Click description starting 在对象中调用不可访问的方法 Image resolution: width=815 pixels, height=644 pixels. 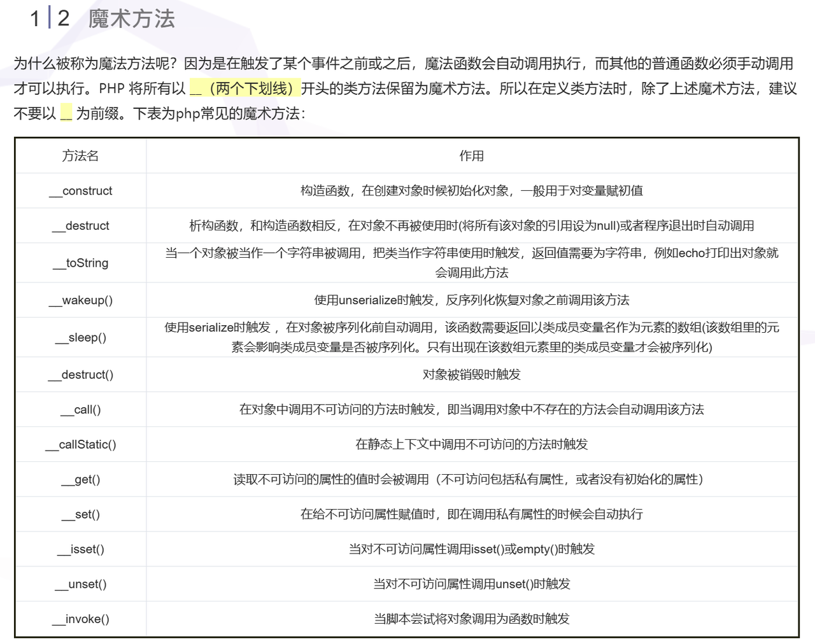[472, 410]
